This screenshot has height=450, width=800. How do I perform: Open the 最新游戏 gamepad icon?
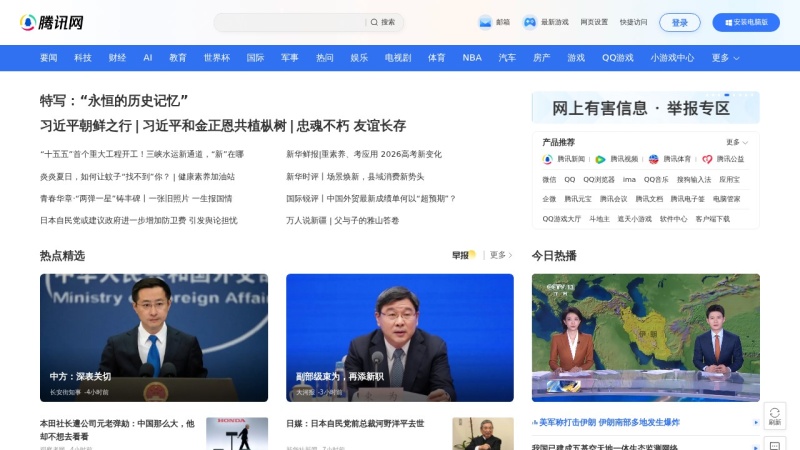pyautogui.click(x=530, y=22)
